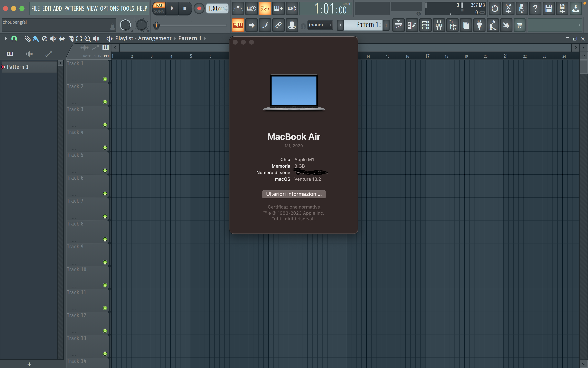This screenshot has height=368, width=588.
Task: Open the help question mark icon
Action: (535, 9)
